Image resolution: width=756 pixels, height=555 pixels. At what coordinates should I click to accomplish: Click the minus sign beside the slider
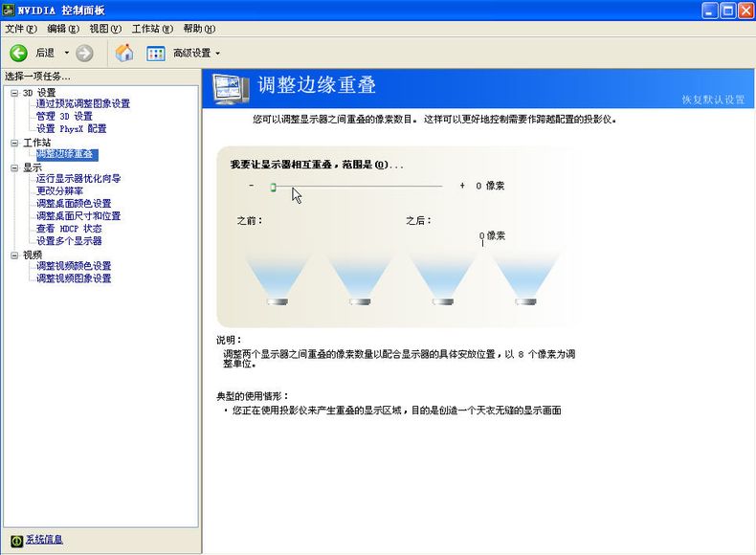pyautogui.click(x=251, y=185)
